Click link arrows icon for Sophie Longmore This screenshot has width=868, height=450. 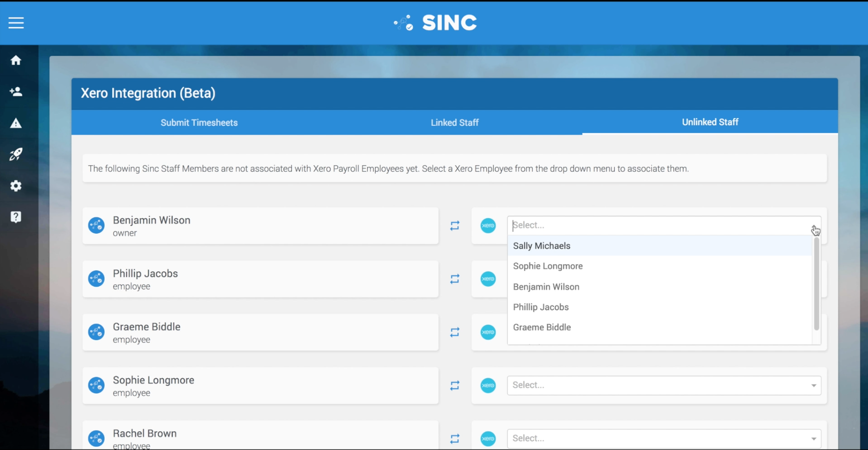(x=455, y=385)
